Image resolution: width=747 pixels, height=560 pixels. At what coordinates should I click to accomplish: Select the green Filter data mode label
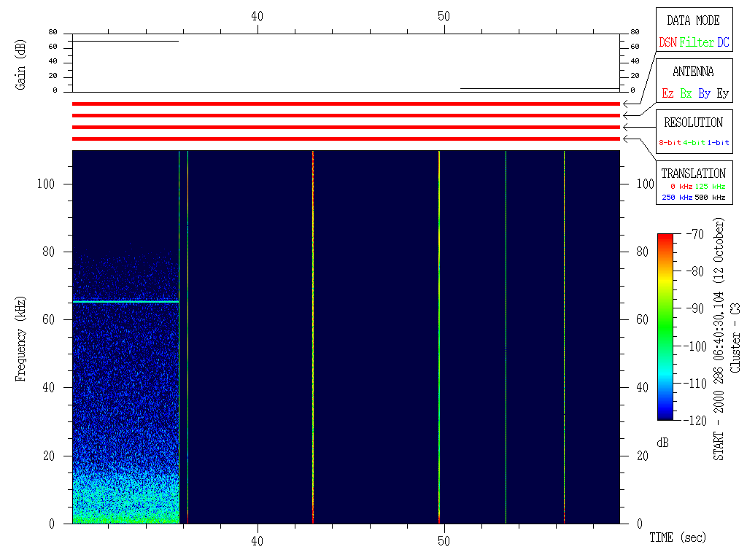[x=697, y=43]
